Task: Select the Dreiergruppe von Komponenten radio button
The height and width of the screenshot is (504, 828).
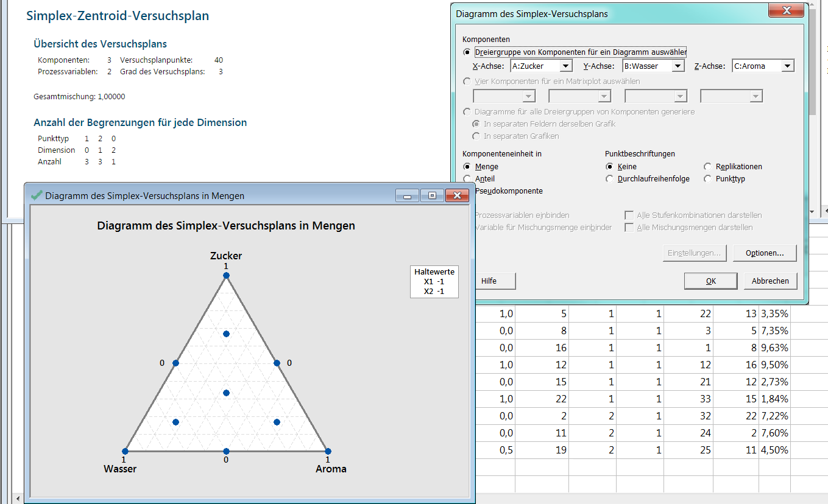Action: click(467, 52)
